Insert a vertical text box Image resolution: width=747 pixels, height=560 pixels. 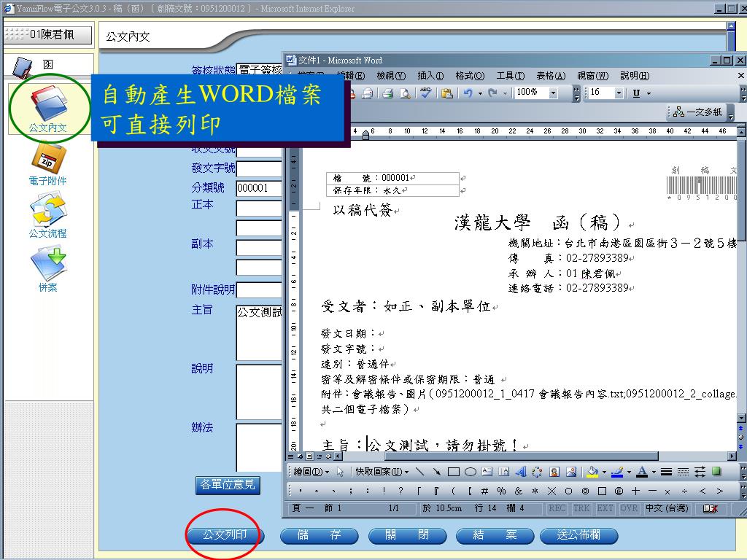click(503, 472)
